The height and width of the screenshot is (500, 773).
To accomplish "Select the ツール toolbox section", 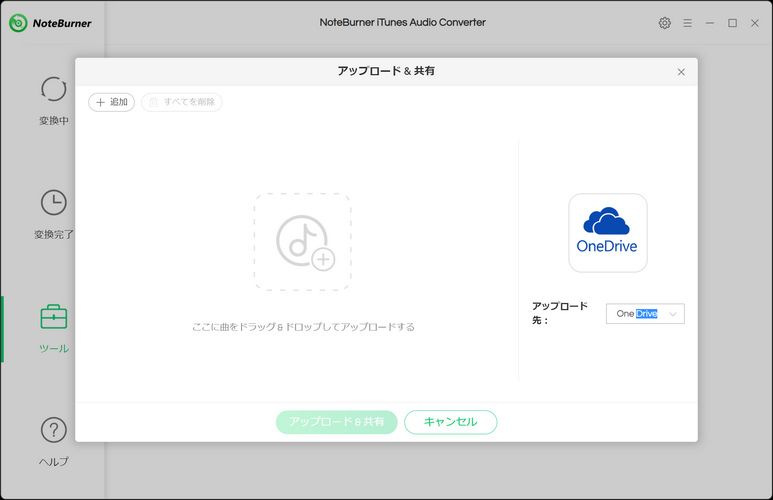I will [x=54, y=328].
